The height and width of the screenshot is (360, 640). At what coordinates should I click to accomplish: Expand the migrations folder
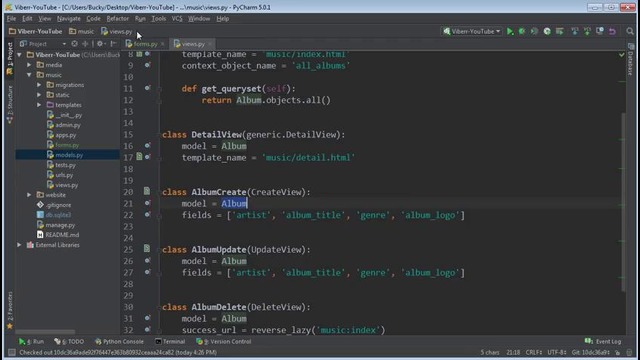click(x=39, y=85)
